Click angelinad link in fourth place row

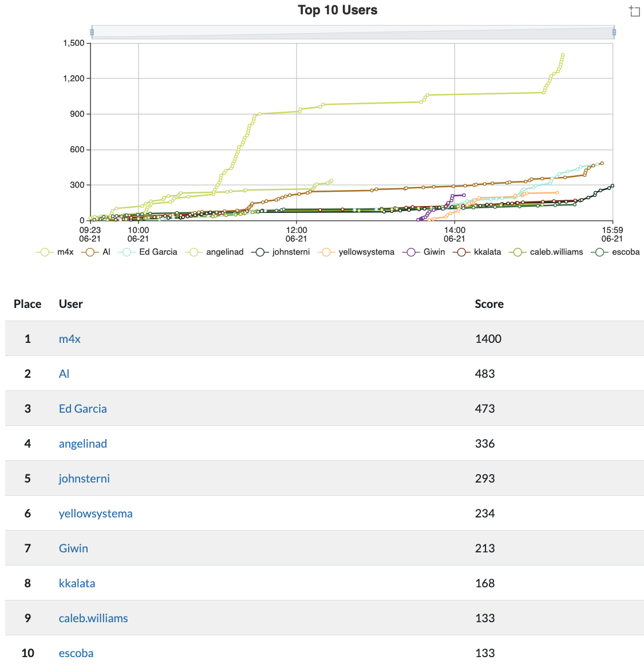tap(83, 444)
